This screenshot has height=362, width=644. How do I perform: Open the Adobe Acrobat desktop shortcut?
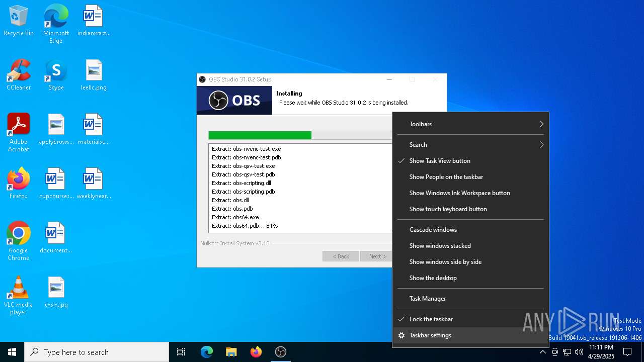pyautogui.click(x=19, y=133)
